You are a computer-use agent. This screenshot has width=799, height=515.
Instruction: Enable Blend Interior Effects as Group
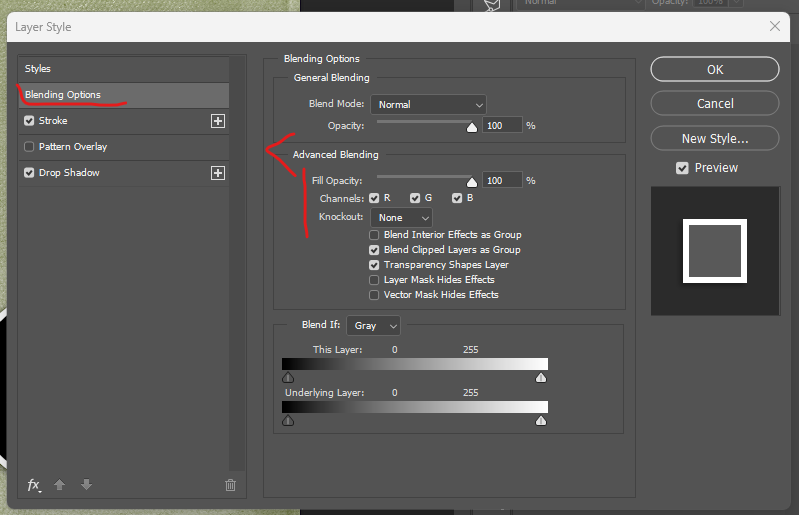pos(374,235)
